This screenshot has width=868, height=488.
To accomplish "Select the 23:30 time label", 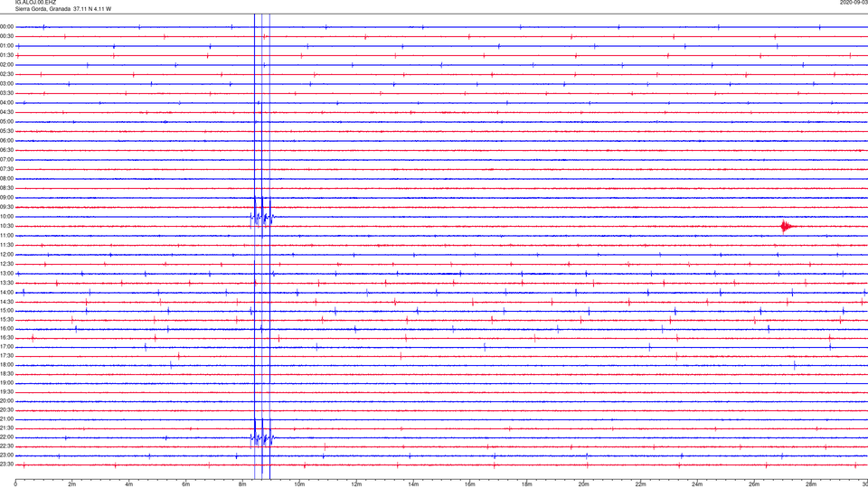I will point(7,465).
